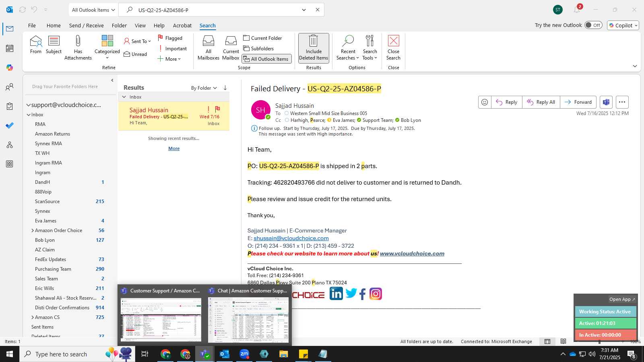Screen dimensions: 644x362
Task: Open Zoom from the taskbar
Action: 244,354
